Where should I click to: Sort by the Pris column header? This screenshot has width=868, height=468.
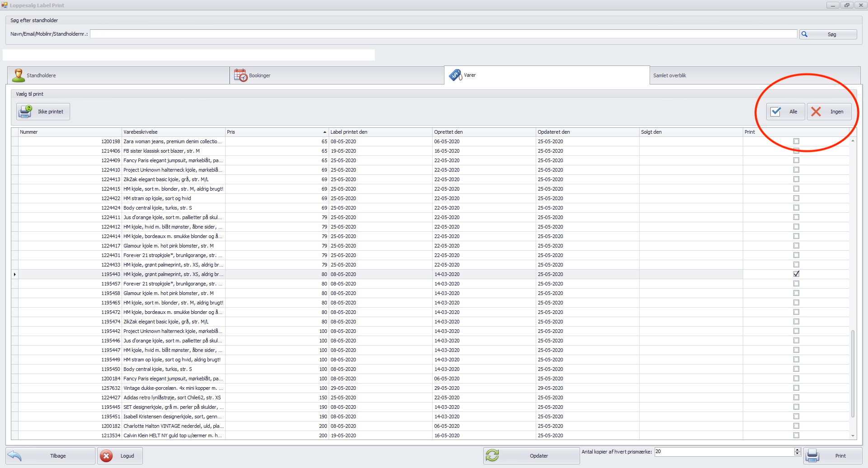pyautogui.click(x=277, y=132)
